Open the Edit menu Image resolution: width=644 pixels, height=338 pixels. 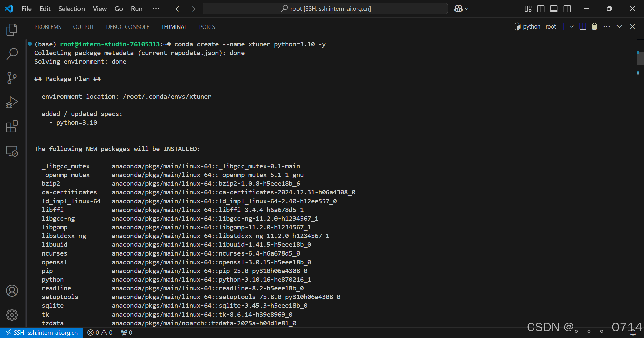tap(45, 9)
